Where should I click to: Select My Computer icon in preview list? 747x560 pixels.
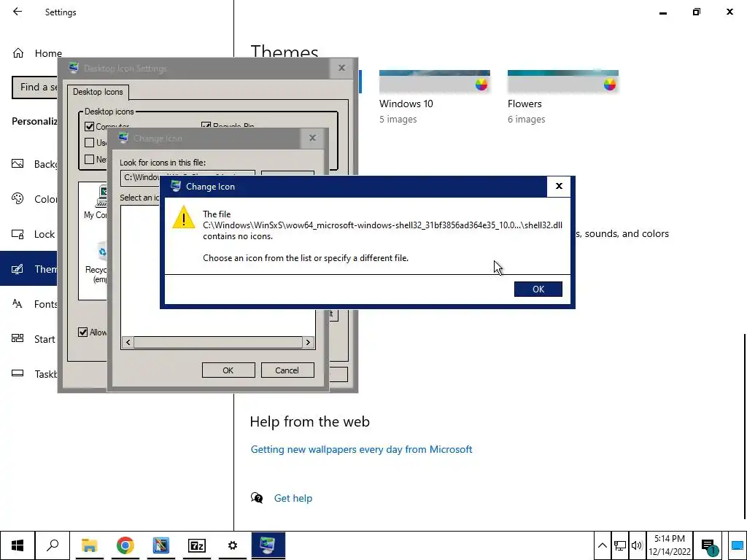pos(97,203)
